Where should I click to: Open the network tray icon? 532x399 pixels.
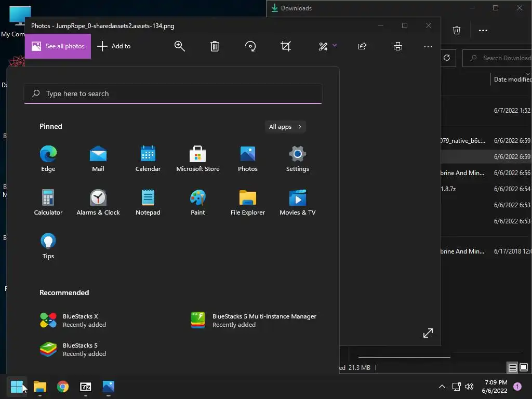point(456,387)
